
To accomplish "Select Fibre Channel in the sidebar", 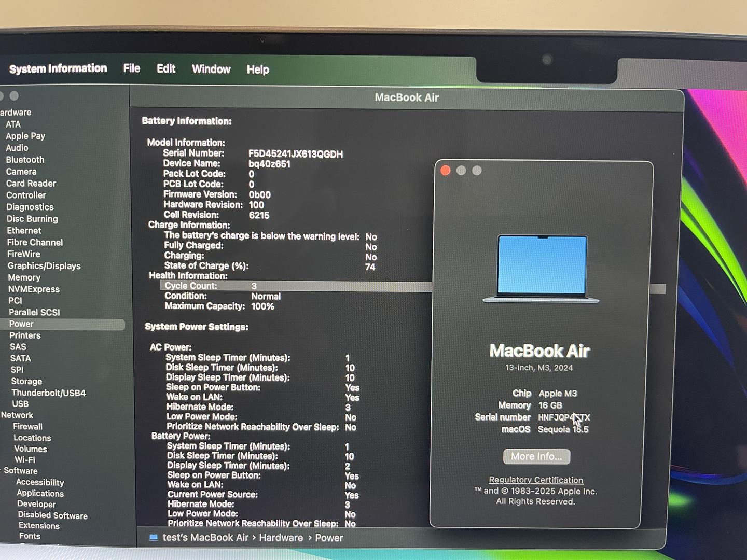I will point(35,243).
